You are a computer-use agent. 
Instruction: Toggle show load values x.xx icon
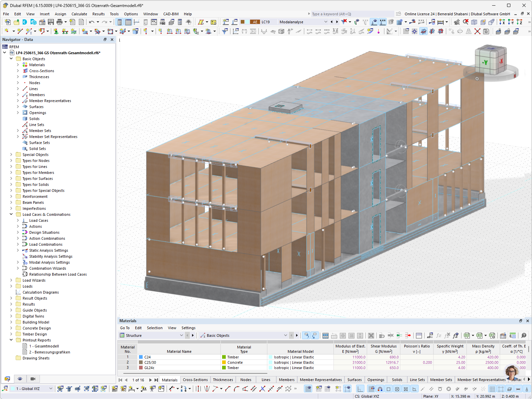(383, 22)
